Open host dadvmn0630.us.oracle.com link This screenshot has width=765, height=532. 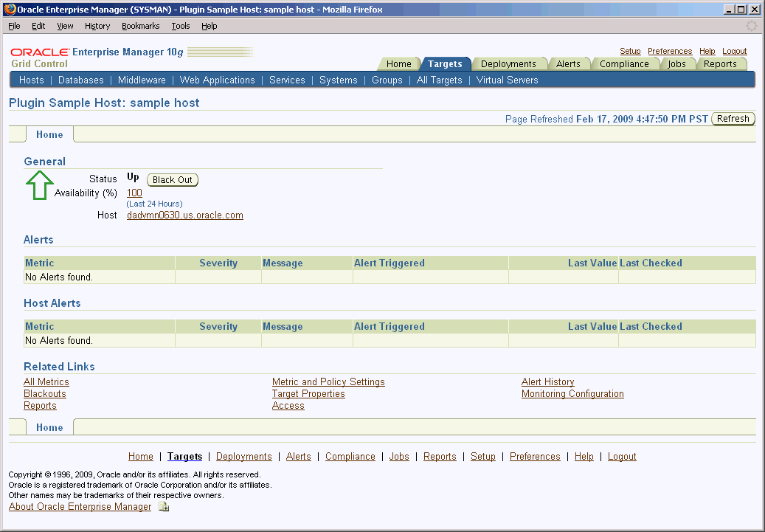(x=185, y=215)
